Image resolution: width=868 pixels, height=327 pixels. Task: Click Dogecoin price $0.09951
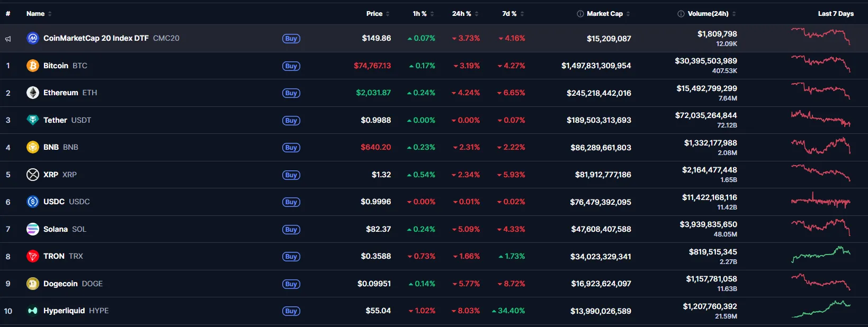pyautogui.click(x=374, y=284)
